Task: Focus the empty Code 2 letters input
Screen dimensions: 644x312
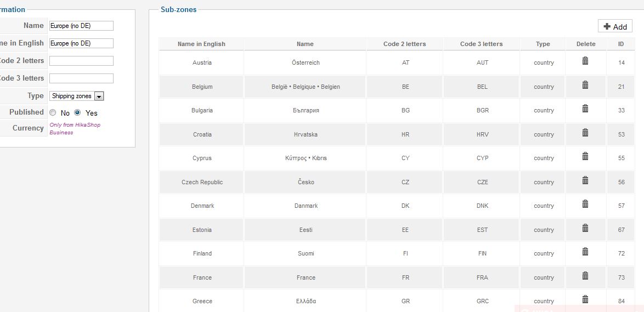Action: click(81, 61)
